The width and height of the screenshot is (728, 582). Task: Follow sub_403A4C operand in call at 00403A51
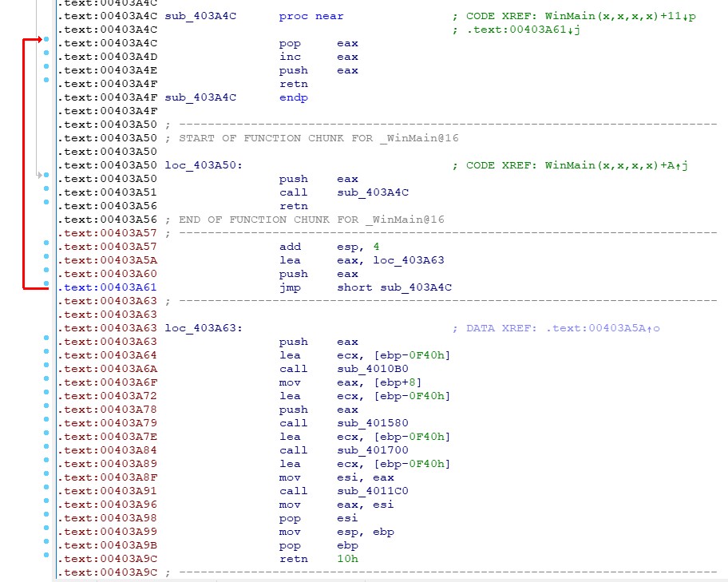click(x=373, y=192)
